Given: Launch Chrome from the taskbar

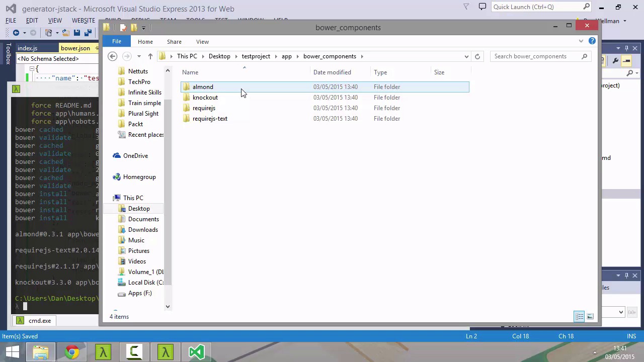Looking at the screenshot, I should click(72, 352).
